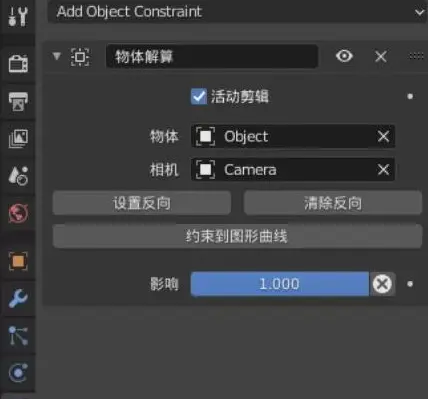Clear the Object field with its X

pos(383,136)
